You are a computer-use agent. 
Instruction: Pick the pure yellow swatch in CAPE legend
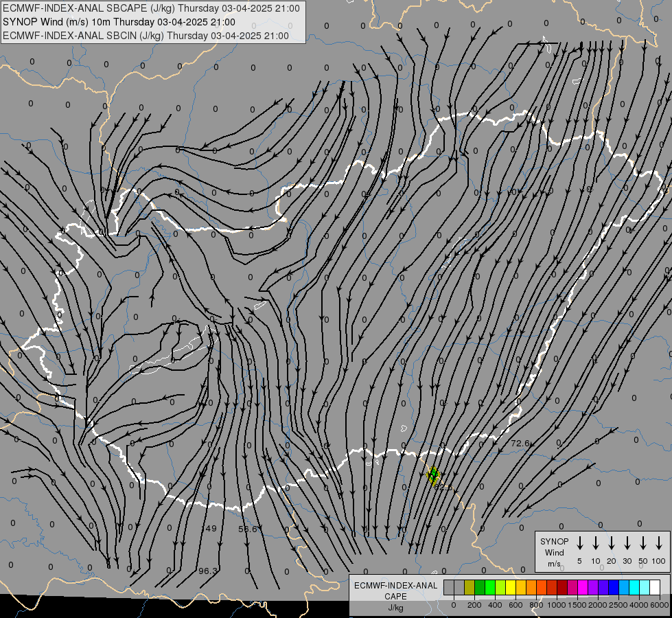511,587
